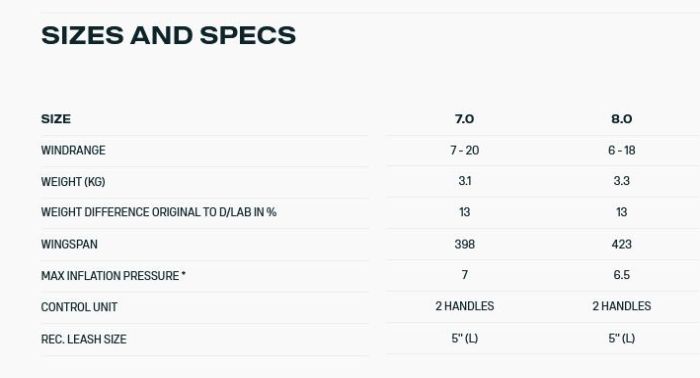Screen dimensions: 700x378
Task: Select the MAX INFLATION PRESSURE label
Action: pos(113,276)
